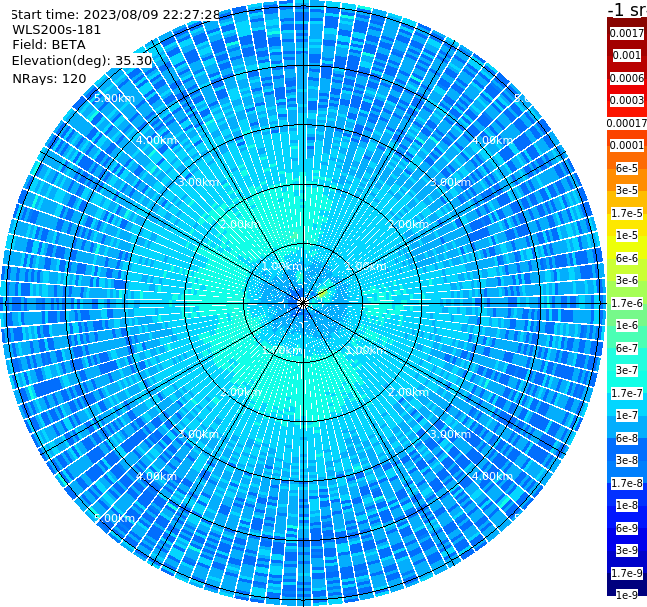647x607 pixels.
Task: Click the yellow-green hotspot near the plot center
Action: coord(323,293)
